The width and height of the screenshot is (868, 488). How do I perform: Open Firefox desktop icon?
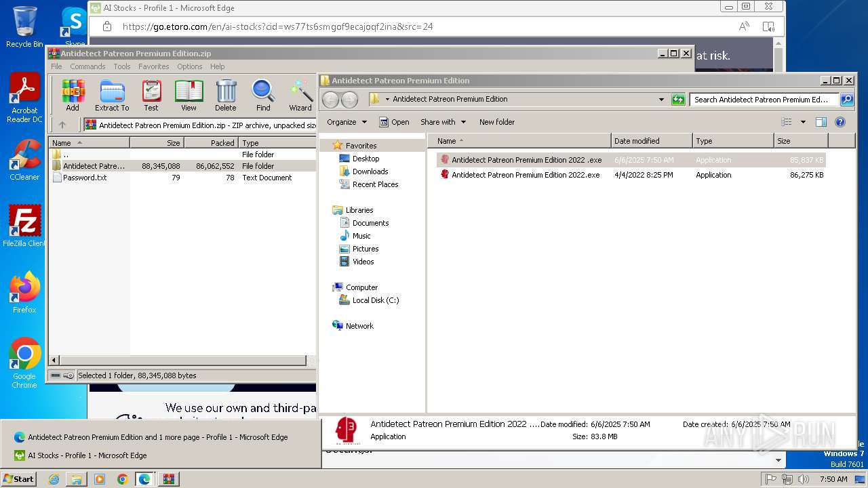click(x=24, y=292)
